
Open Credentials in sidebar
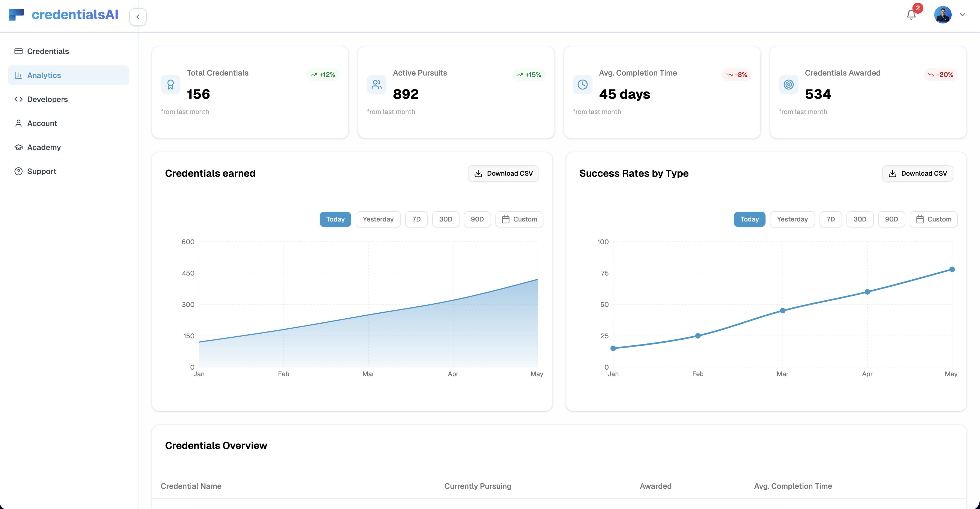pyautogui.click(x=68, y=51)
